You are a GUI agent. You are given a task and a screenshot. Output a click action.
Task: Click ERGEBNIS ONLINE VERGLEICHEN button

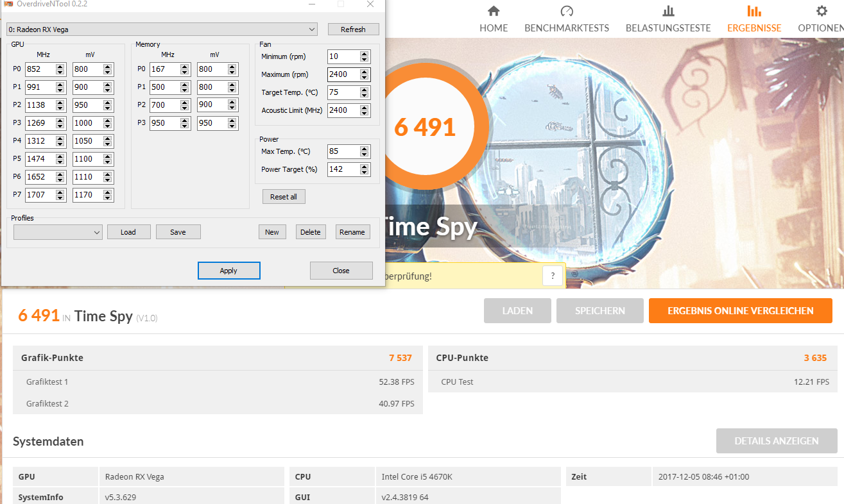tap(741, 311)
